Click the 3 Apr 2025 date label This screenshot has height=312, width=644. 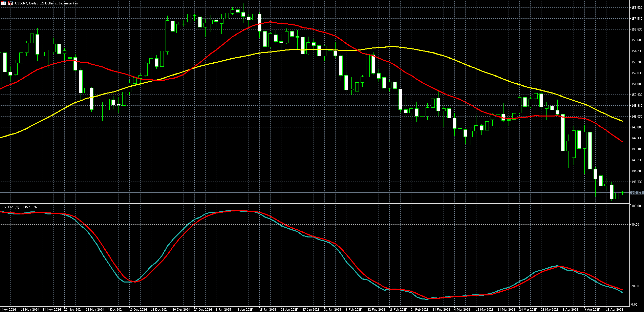(571, 309)
